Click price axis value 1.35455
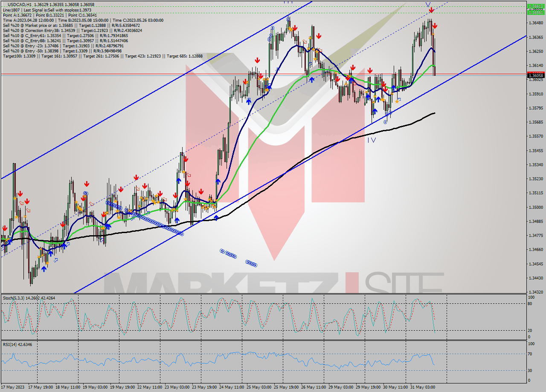Image resolution: width=546 pixels, height=392 pixels. 536,150
